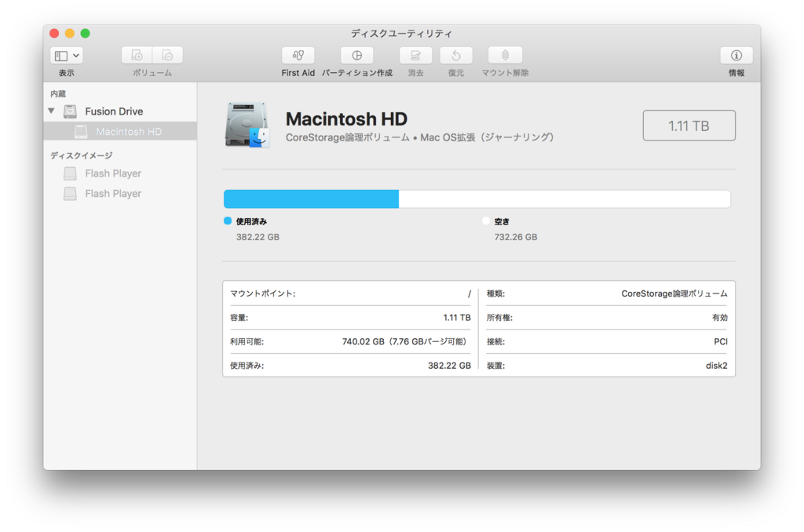Click the remove volume icon in toolbar
804x532 pixels.
coord(166,55)
